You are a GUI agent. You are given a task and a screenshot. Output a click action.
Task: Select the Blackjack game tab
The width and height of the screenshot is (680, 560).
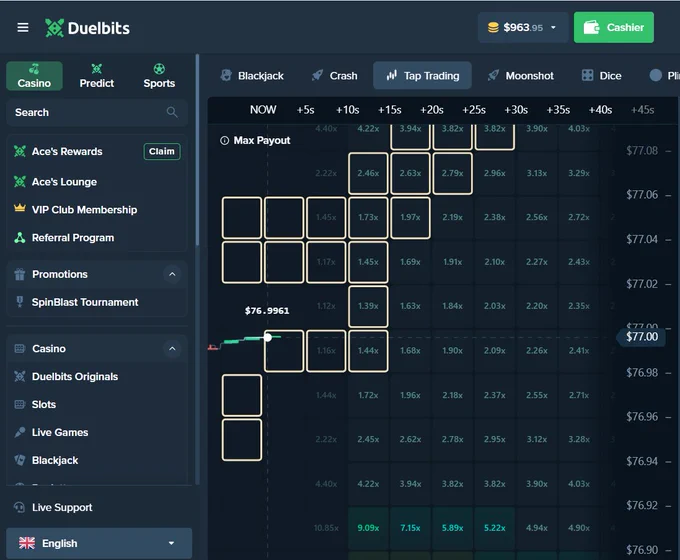(x=252, y=76)
